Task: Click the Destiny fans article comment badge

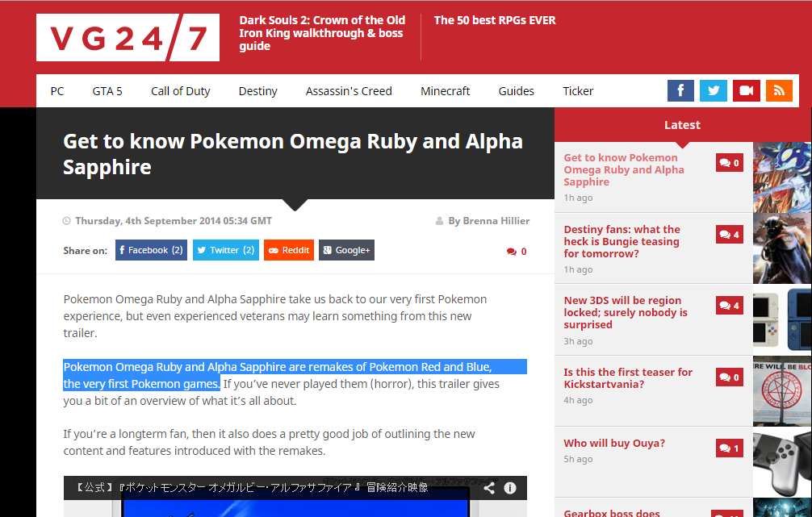Action: click(730, 235)
